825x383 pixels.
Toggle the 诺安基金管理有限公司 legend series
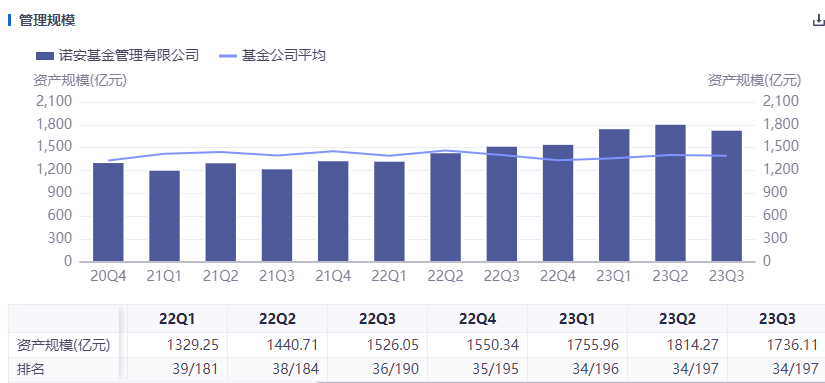(117, 55)
